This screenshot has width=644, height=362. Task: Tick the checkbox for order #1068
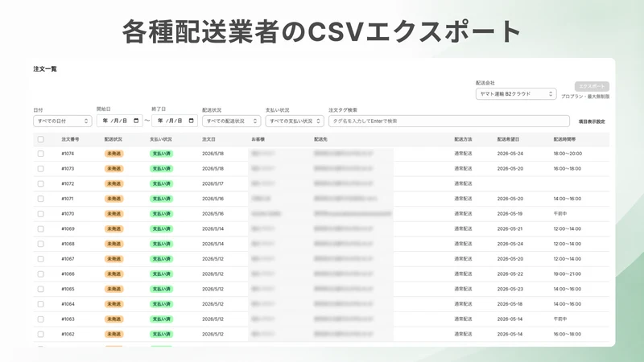[x=41, y=244]
